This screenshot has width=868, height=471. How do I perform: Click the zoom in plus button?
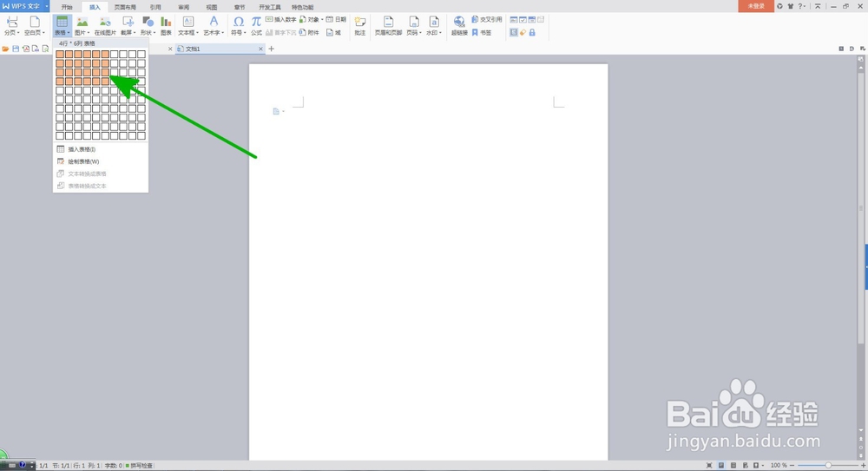click(x=863, y=466)
